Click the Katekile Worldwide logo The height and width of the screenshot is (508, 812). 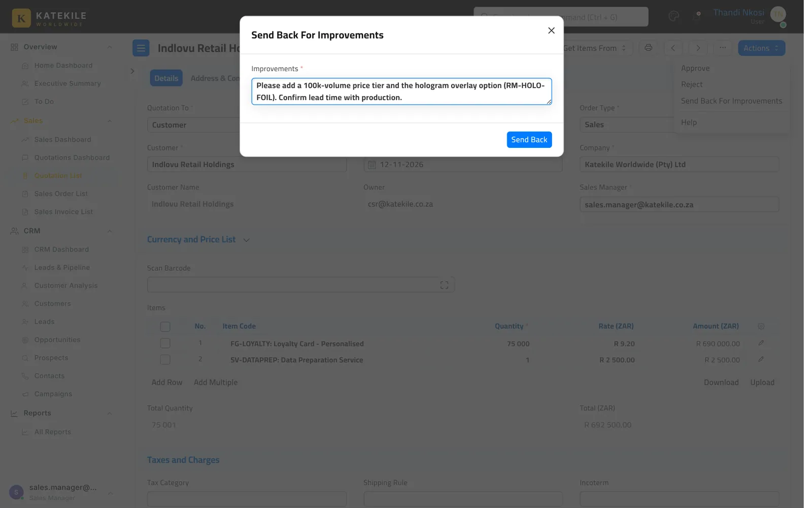[49, 18]
